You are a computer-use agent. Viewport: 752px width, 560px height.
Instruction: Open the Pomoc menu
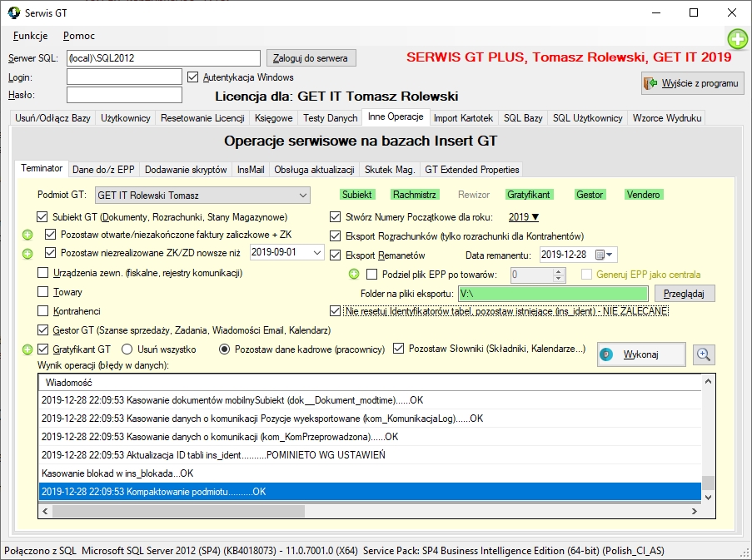coord(78,36)
